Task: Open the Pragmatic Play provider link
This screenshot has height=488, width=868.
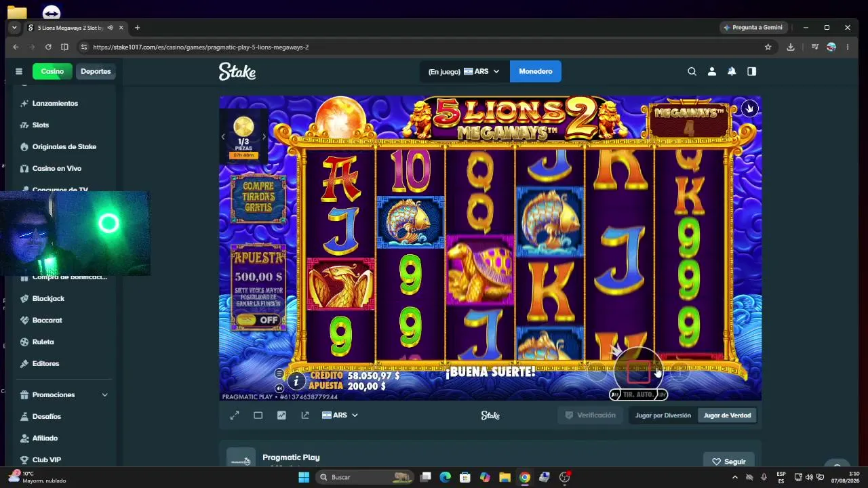Action: click(291, 457)
